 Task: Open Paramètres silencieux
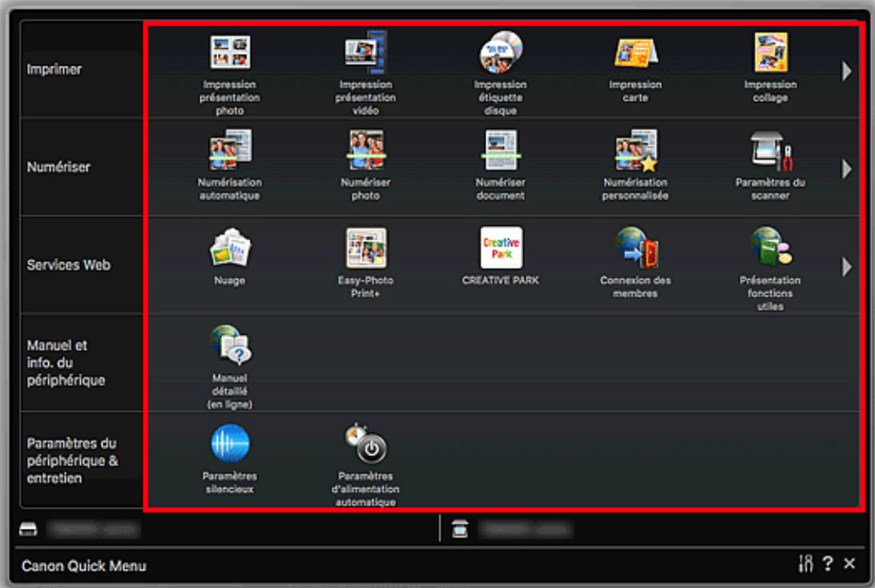tap(230, 459)
